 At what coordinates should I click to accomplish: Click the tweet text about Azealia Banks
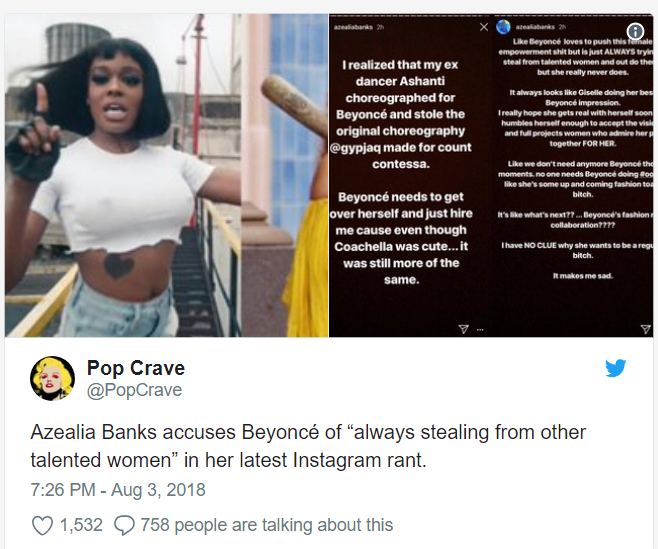click(x=308, y=446)
